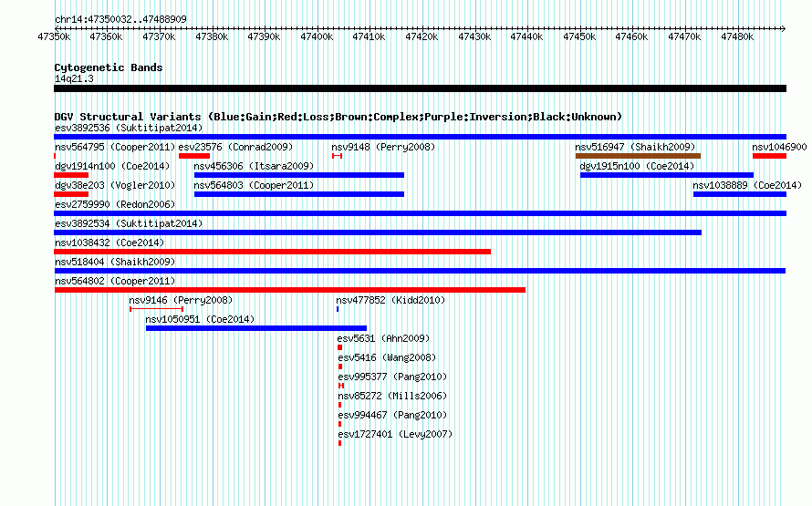This screenshot has height=506, width=812.
Task: Click the nsv518404 (Shaikh2009) label text
Action: pyautogui.click(x=115, y=262)
